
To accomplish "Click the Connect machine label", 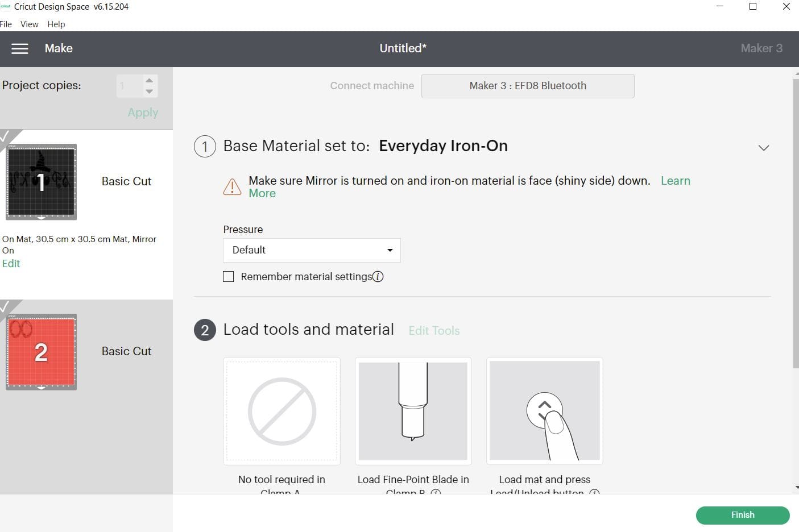I will (x=372, y=86).
